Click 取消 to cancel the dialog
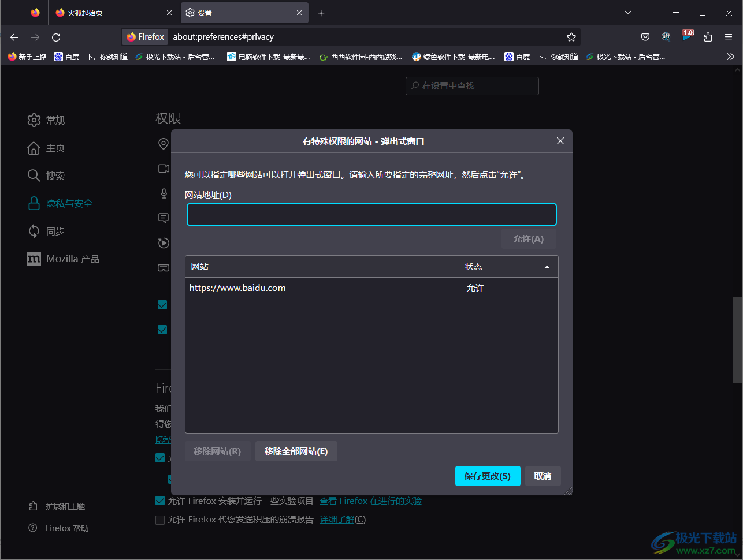 pyautogui.click(x=543, y=476)
